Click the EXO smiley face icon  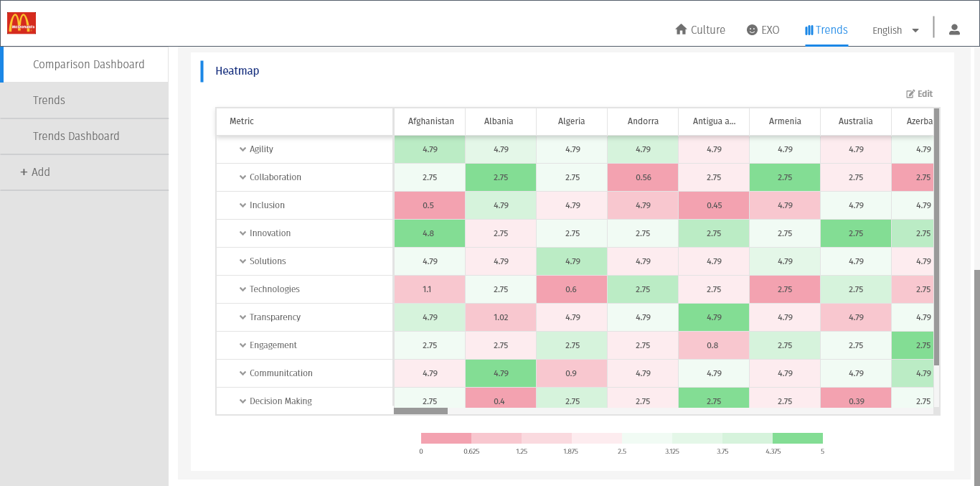pyautogui.click(x=752, y=30)
